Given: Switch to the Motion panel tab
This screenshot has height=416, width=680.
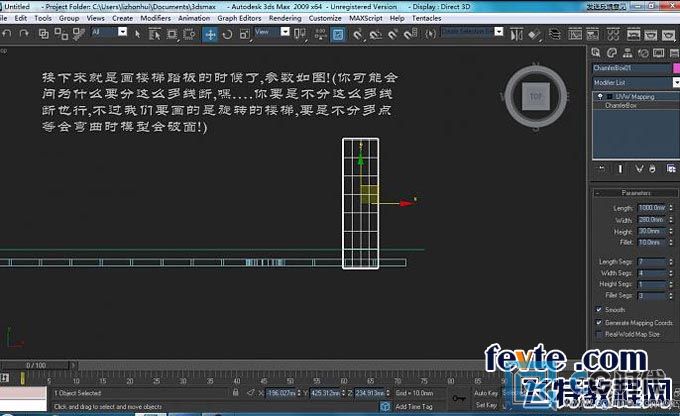Looking at the screenshot, I should tap(643, 53).
